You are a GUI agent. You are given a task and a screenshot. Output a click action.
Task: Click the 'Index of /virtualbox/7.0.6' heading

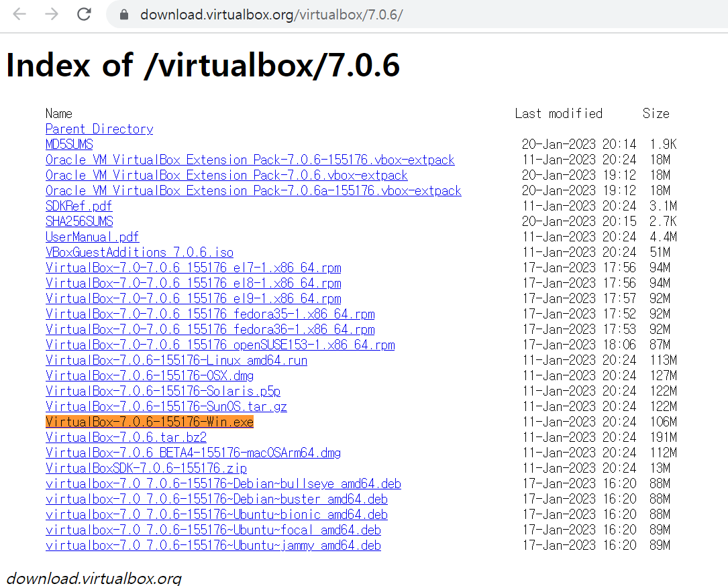point(203,66)
